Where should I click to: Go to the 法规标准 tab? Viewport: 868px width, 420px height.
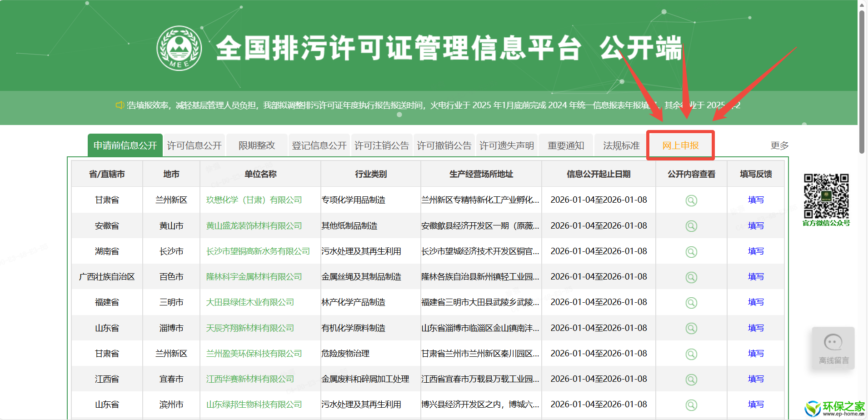tap(621, 145)
